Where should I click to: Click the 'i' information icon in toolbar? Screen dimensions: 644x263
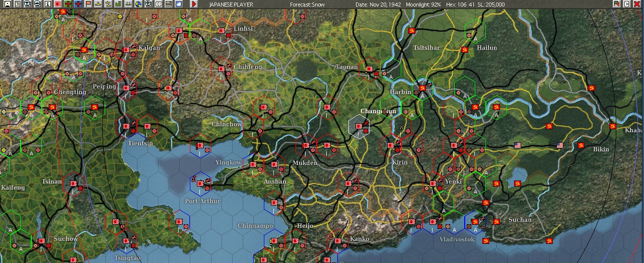click(x=47, y=4)
